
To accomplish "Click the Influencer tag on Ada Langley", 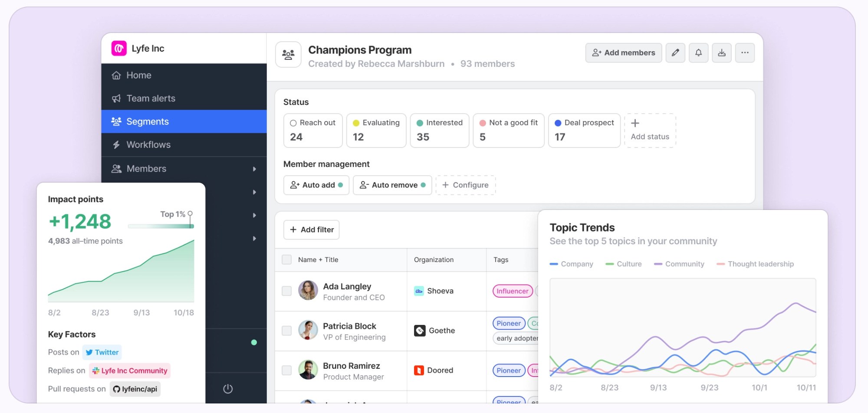I will (x=513, y=291).
